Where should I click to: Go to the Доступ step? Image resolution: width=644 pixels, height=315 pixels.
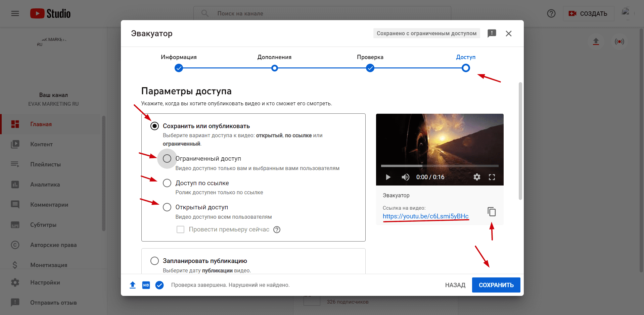pos(466,62)
